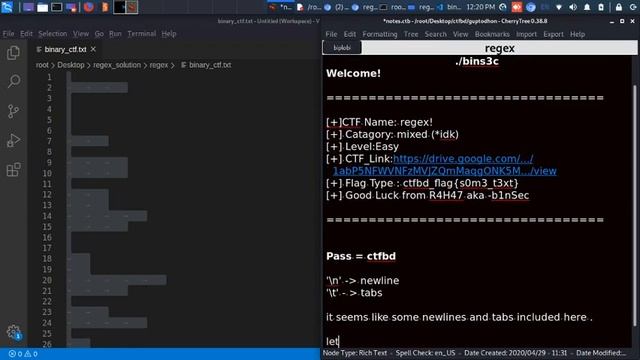Open the Terminal menu in VS Code

pos(142,34)
